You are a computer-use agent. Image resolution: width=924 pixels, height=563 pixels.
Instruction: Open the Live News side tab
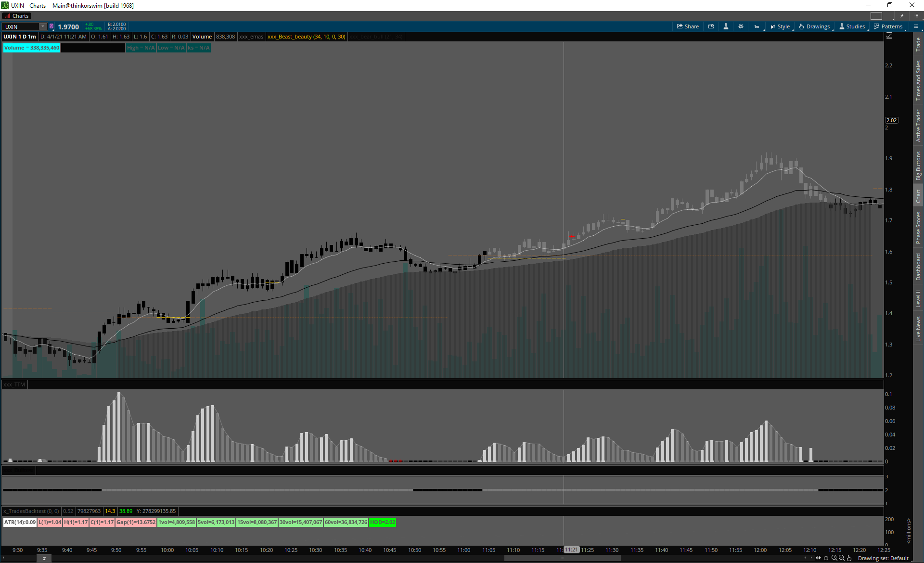click(918, 329)
